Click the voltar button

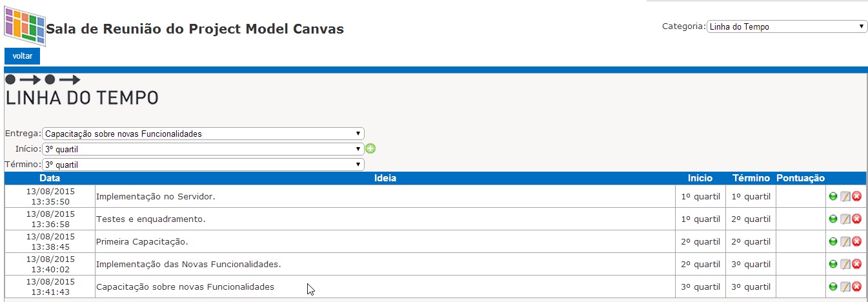pyautogui.click(x=23, y=56)
